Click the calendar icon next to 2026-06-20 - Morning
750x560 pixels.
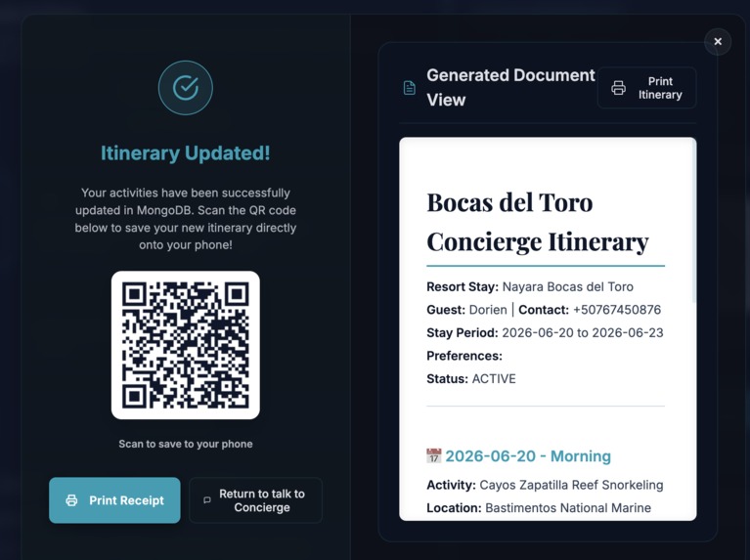pyautogui.click(x=433, y=455)
